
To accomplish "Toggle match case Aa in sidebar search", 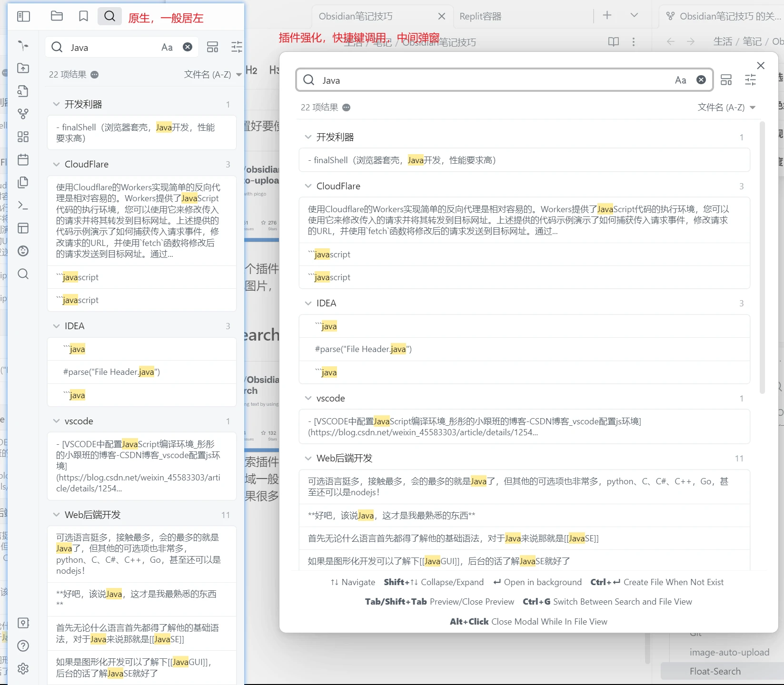I will pos(167,47).
